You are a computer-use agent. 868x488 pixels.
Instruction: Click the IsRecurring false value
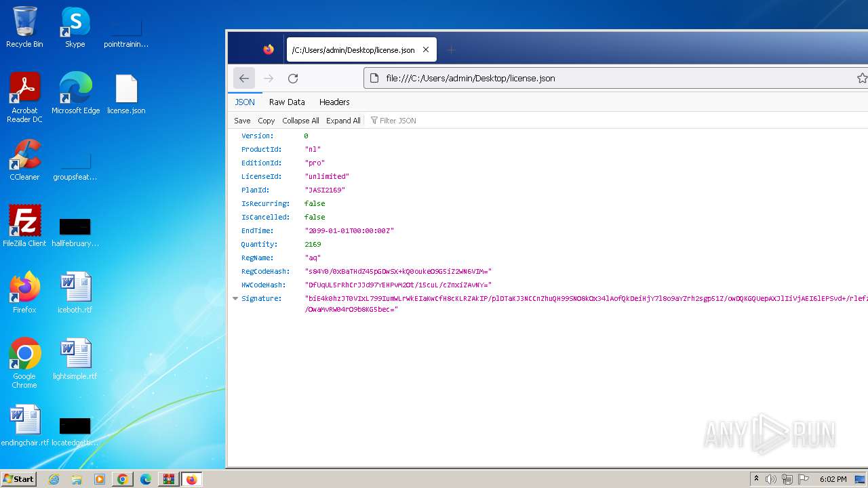(315, 203)
